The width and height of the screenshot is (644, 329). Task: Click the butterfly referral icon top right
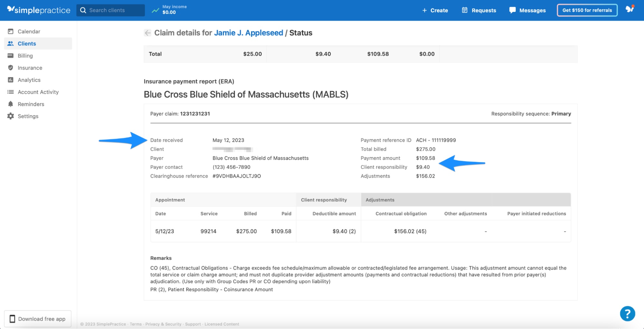(x=630, y=10)
